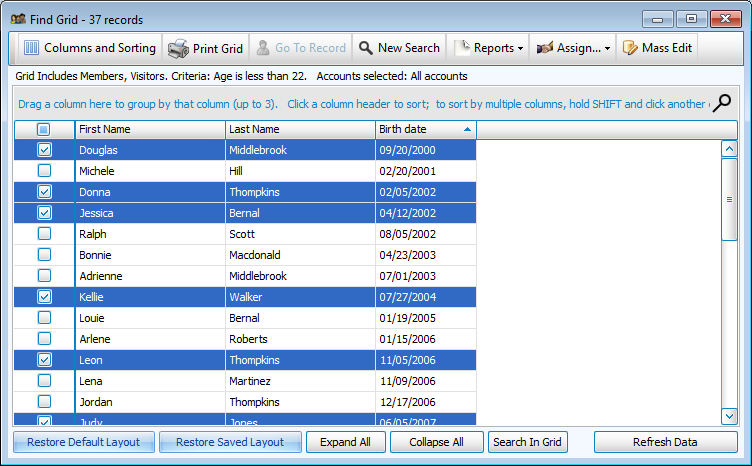Click the First Name column header
Screen dimensions: 752x466
click(150, 129)
